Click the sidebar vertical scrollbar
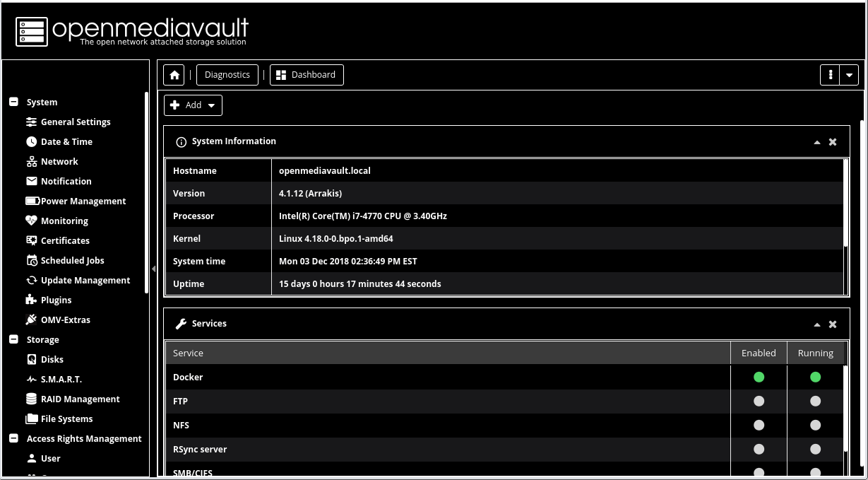This screenshot has height=480, width=868. click(x=146, y=192)
